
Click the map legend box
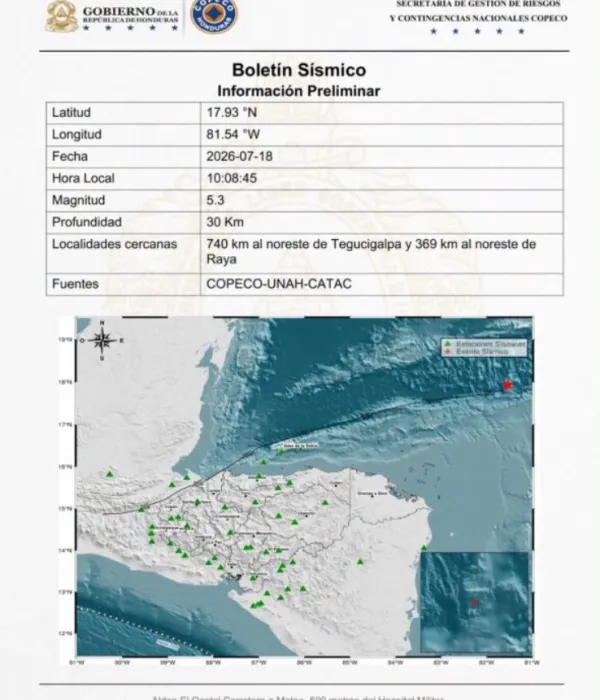pos(484,348)
